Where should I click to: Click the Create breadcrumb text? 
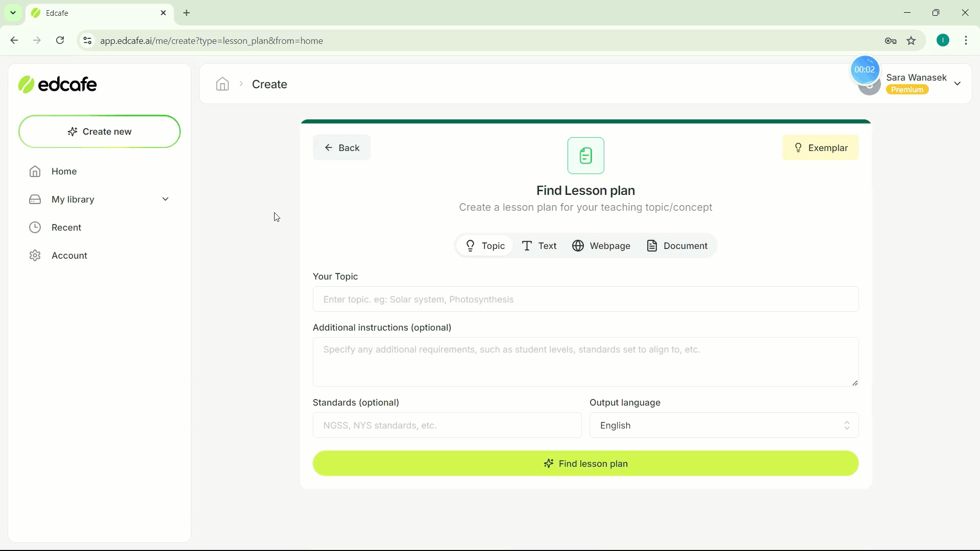click(269, 84)
